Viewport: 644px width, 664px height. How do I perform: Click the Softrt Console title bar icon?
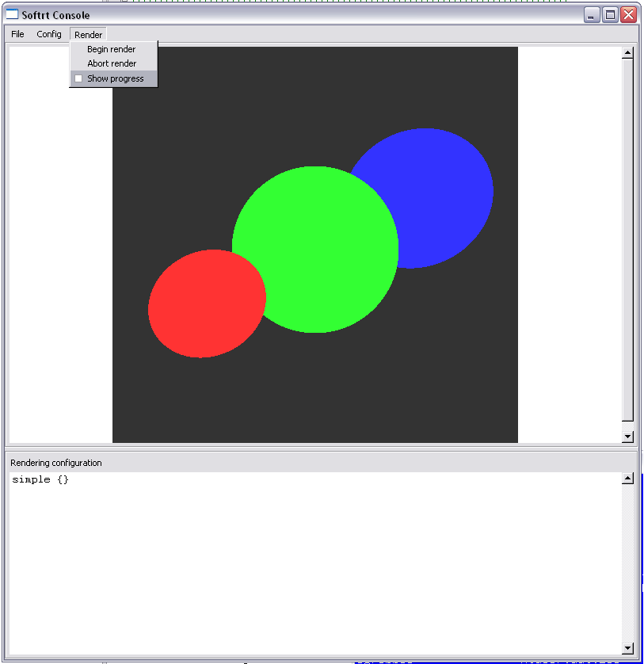(x=12, y=14)
